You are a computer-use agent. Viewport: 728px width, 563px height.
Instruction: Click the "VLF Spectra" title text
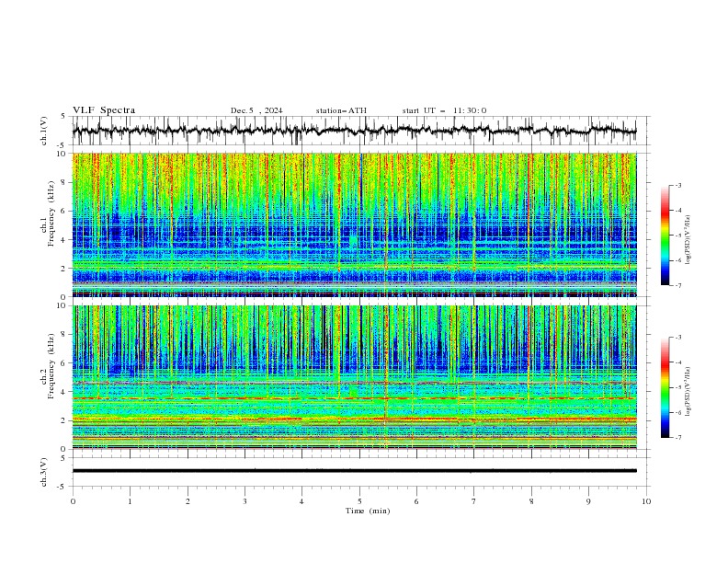104,110
